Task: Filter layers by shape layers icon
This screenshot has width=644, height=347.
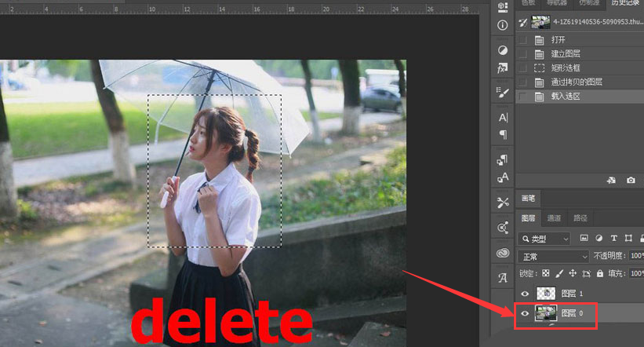Action: click(x=628, y=238)
